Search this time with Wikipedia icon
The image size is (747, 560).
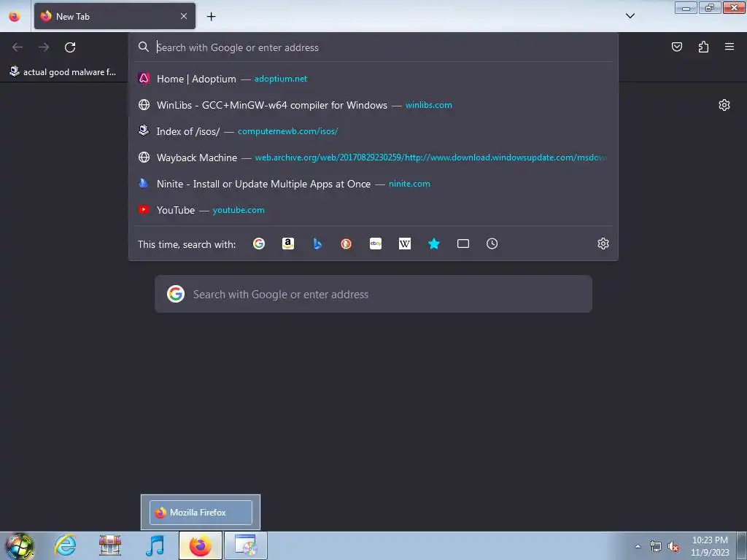tap(404, 244)
